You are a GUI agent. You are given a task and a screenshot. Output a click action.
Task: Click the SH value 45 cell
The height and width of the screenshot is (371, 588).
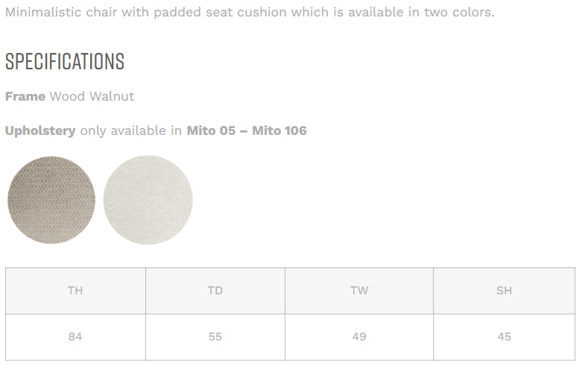tap(504, 337)
